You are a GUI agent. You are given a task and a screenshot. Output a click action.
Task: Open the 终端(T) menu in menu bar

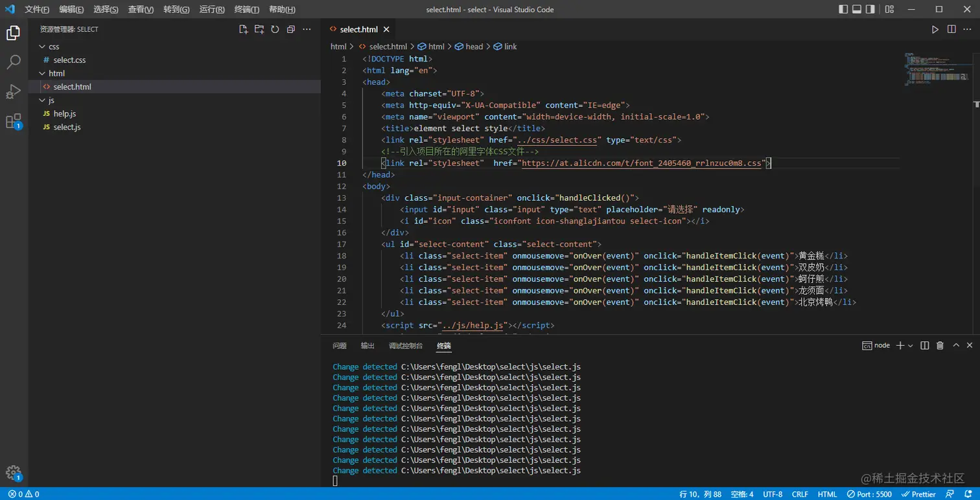coord(246,9)
